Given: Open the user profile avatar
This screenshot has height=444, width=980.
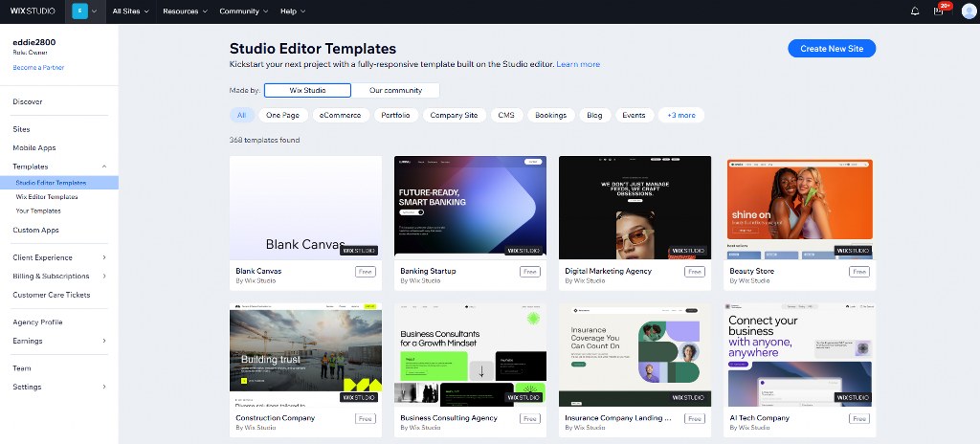Looking at the screenshot, I should (969, 11).
